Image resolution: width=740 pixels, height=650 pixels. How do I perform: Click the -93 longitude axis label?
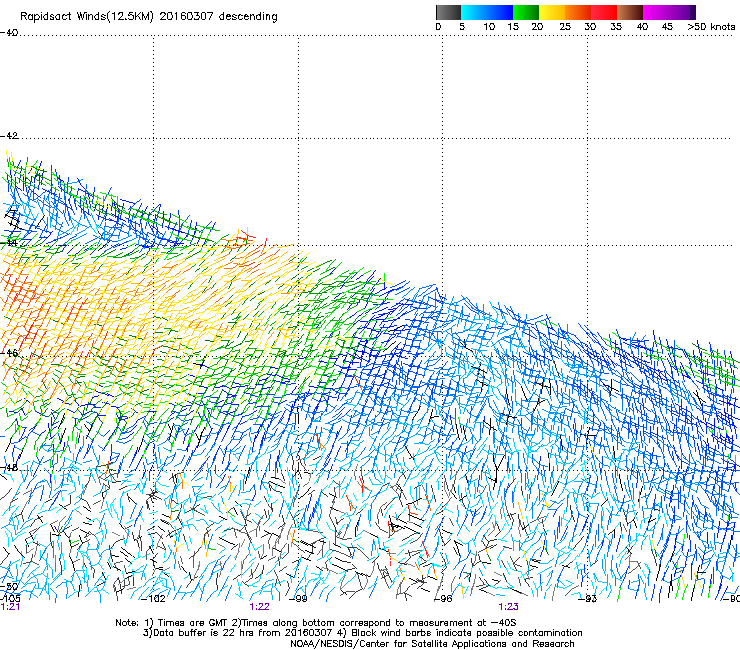coord(588,599)
